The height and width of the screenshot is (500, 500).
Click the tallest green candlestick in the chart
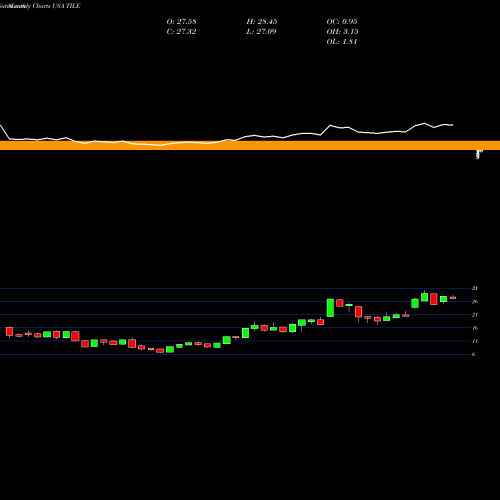(330, 308)
